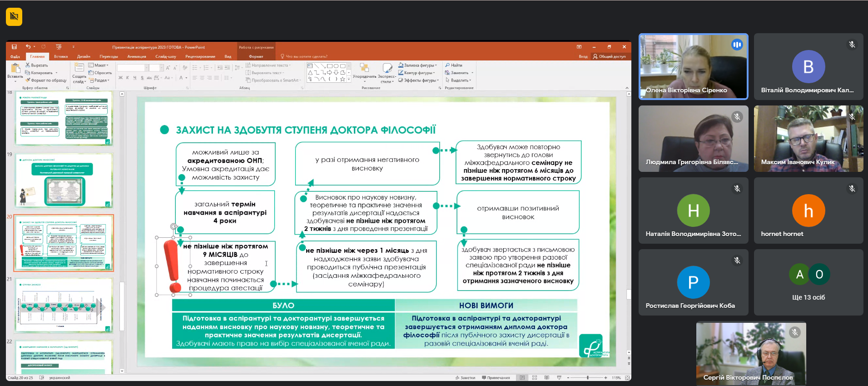The image size is (868, 386).
Task: Toggle bold Ж formatting
Action: coord(120,78)
